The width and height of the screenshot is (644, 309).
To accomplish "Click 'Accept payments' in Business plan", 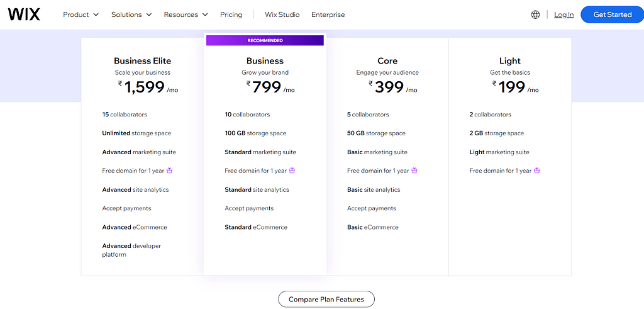I will [x=249, y=208].
